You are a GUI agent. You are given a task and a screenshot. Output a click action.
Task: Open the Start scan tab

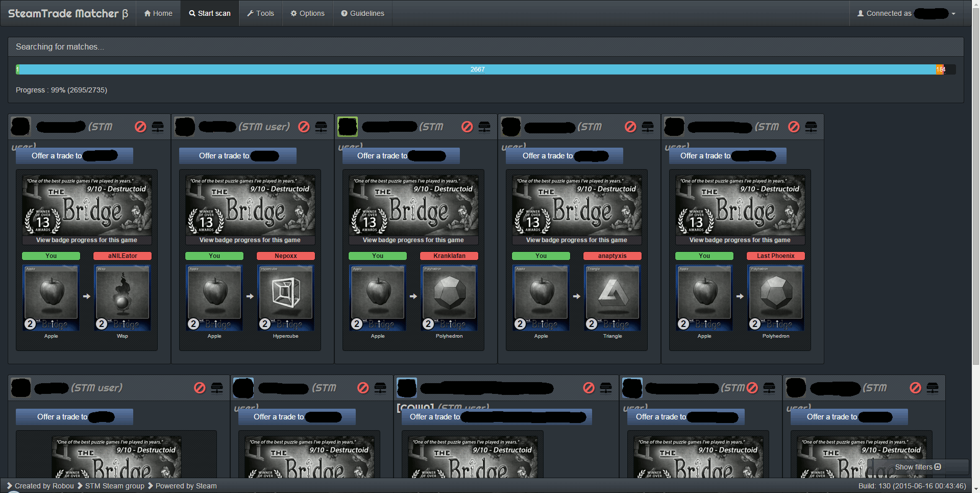click(210, 13)
